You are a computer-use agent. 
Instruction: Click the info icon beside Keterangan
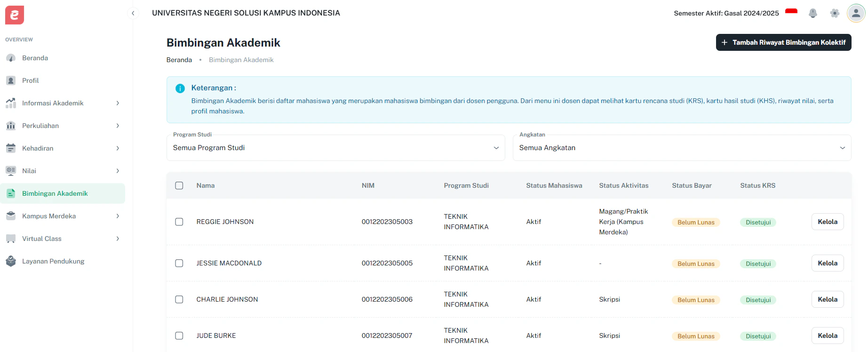click(x=180, y=88)
